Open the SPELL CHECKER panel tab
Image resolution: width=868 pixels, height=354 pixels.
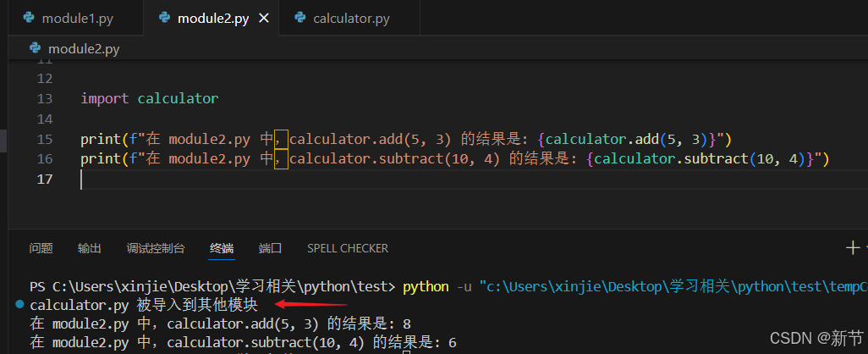(348, 248)
